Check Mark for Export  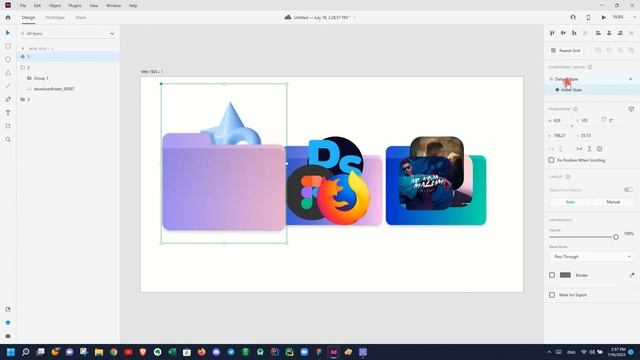point(552,295)
